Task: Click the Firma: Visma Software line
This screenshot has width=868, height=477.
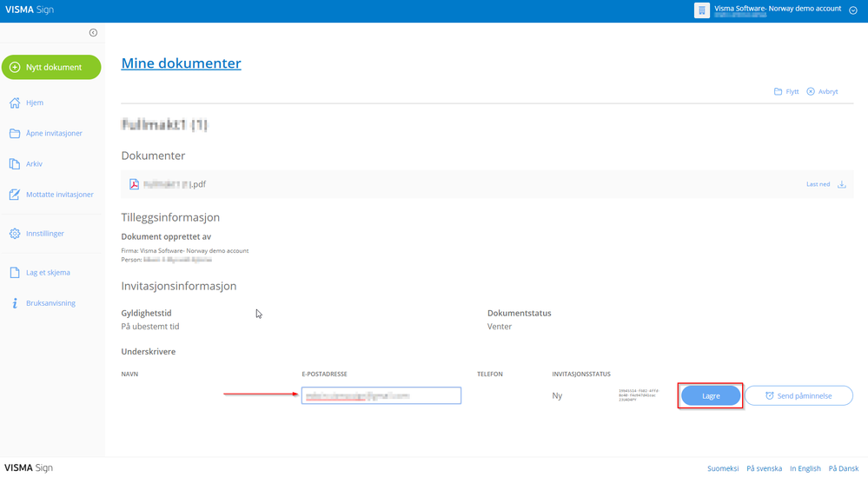Action: coord(185,251)
